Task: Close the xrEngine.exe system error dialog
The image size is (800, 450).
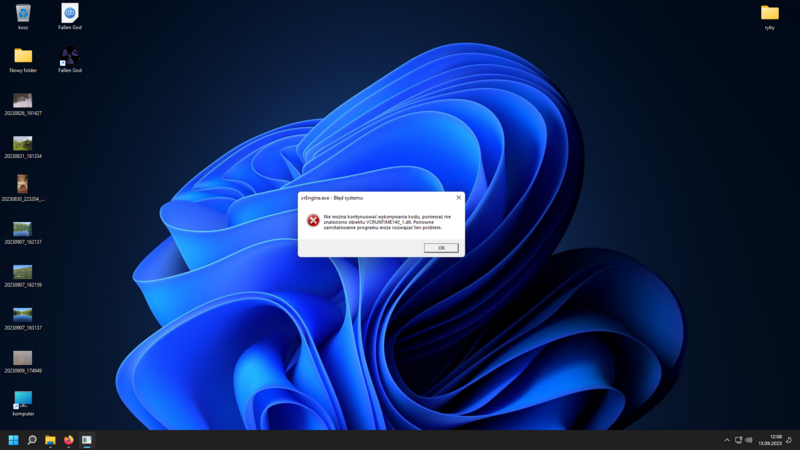Action: pyautogui.click(x=458, y=197)
